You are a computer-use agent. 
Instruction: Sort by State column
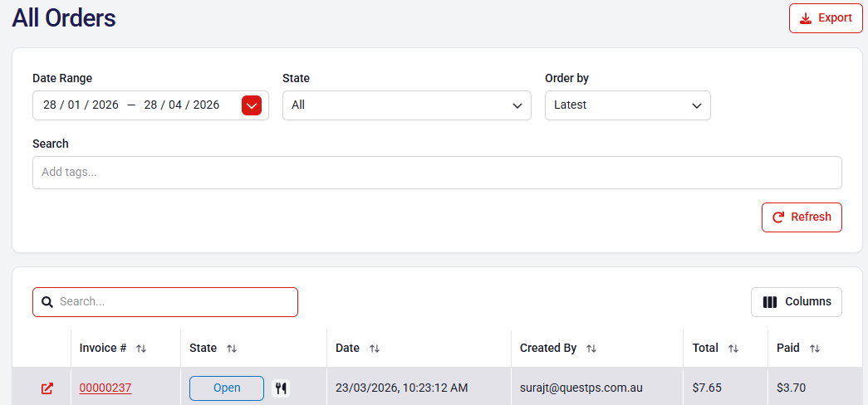pos(232,349)
